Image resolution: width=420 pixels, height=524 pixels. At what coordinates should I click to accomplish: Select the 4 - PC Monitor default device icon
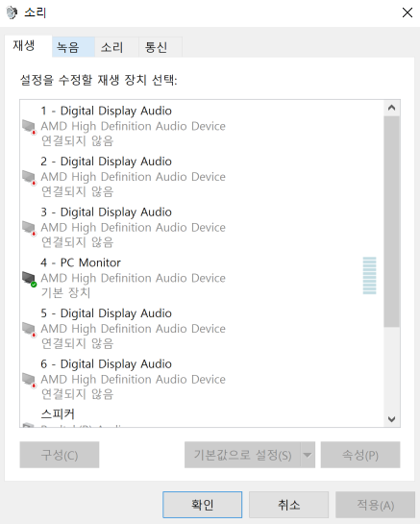point(30,280)
